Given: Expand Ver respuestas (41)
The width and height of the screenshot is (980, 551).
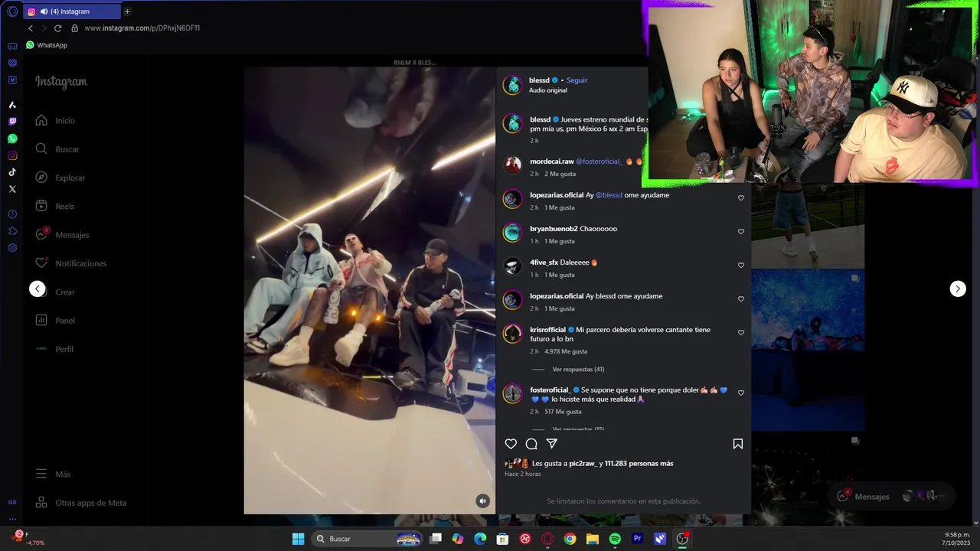Looking at the screenshot, I should (x=578, y=370).
